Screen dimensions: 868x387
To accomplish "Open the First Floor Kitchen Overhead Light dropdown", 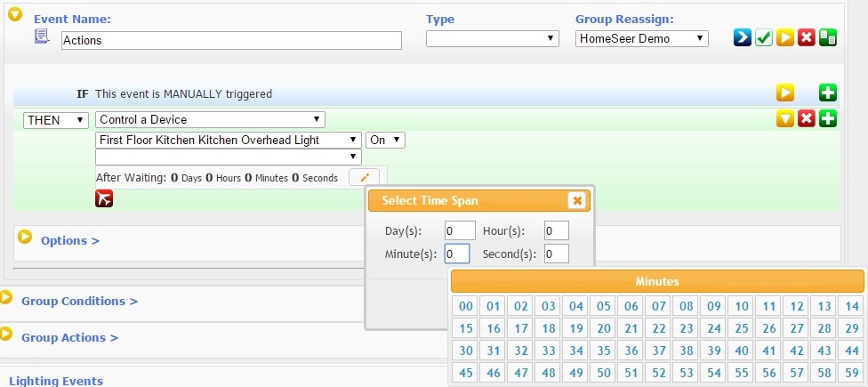I will tap(228, 140).
